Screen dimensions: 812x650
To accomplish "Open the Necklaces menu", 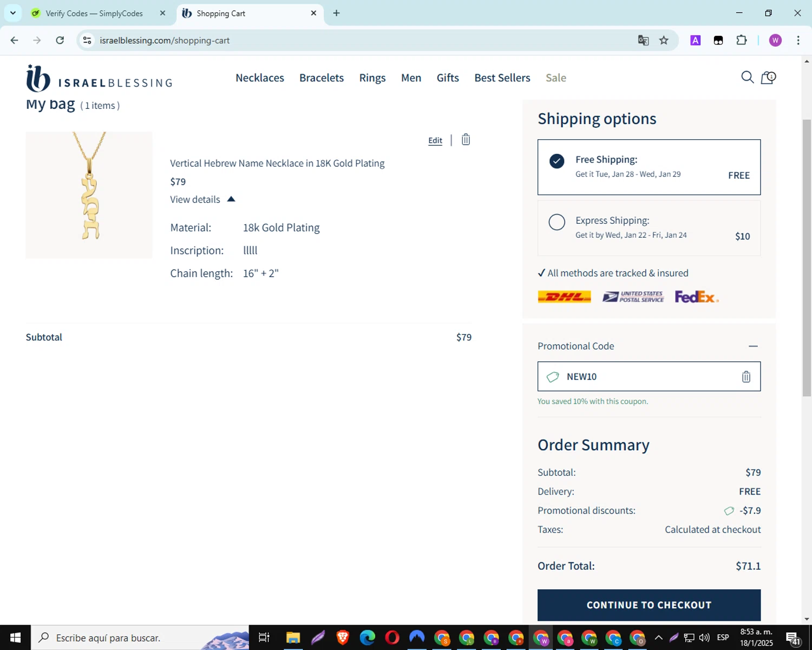I will pos(260,77).
